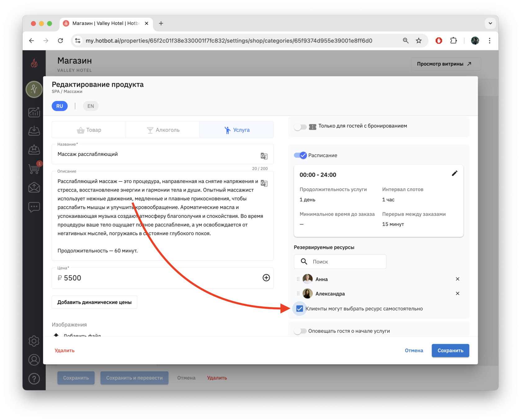Open the browser extensions puzzle icon
This screenshot has height=420, width=521.
pyautogui.click(x=454, y=41)
